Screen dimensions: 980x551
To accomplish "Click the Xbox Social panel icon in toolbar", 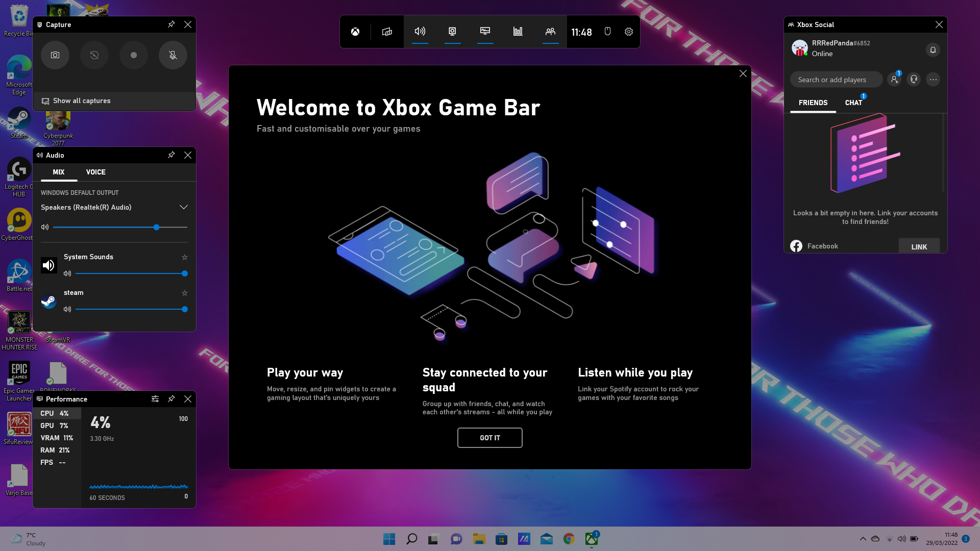I will pyautogui.click(x=550, y=32).
